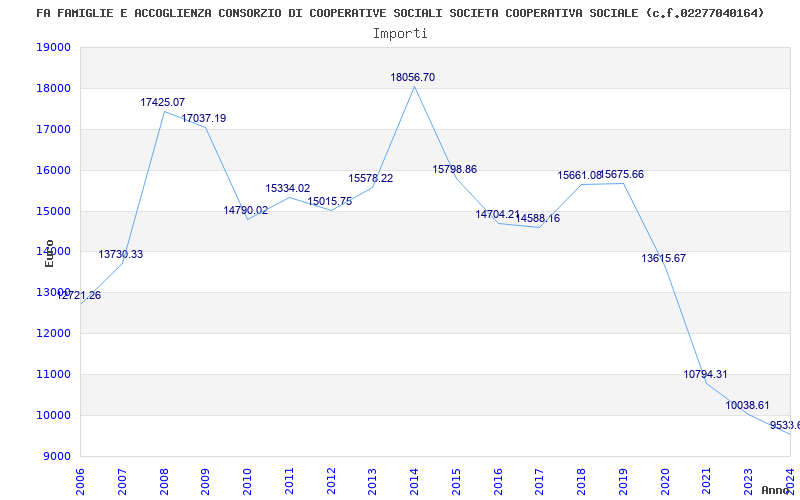The height and width of the screenshot is (500, 800).
Task: Click the data label 13615.67
Action: pos(664,258)
